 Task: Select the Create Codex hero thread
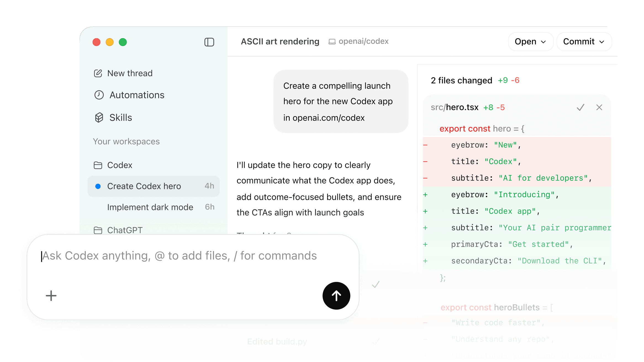144,186
